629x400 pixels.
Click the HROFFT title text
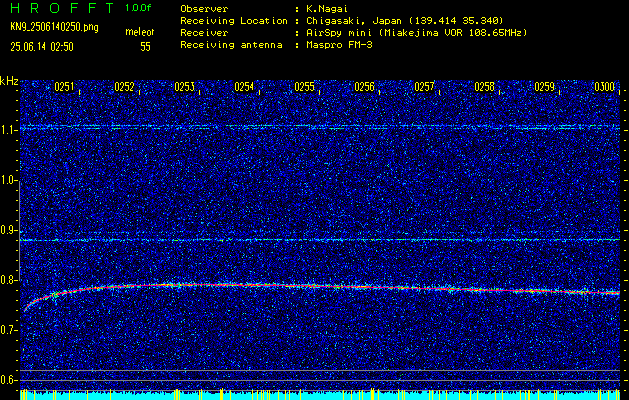pyautogui.click(x=62, y=8)
